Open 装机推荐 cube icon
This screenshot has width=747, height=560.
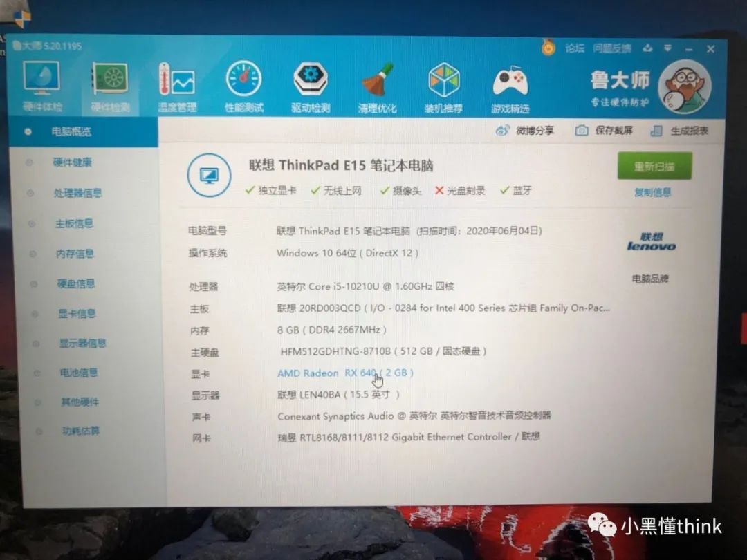[x=443, y=88]
